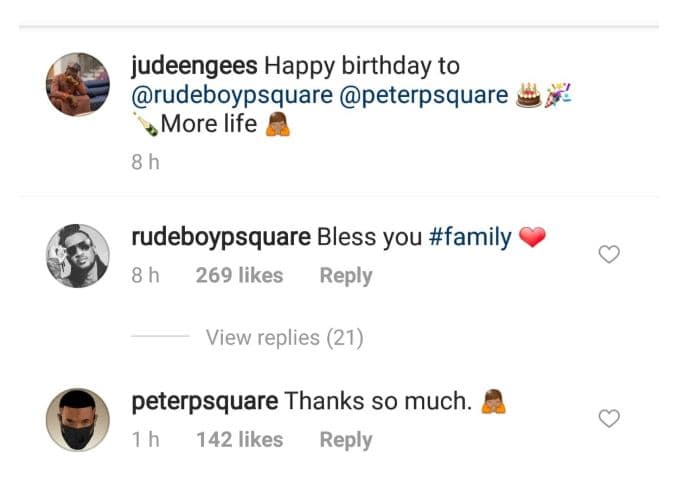673x500 pixels.
Task: Tap rudeboypsquare's profile avatar
Action: click(78, 256)
